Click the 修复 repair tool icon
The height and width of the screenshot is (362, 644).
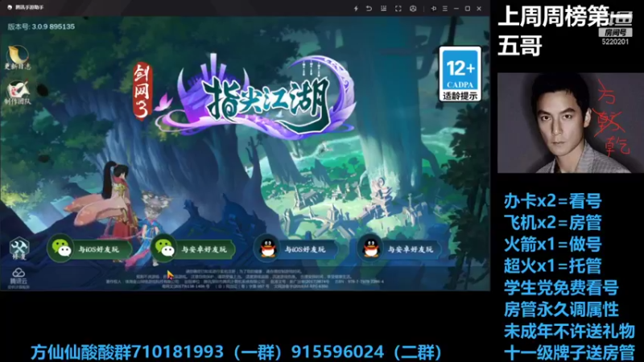[x=19, y=249]
